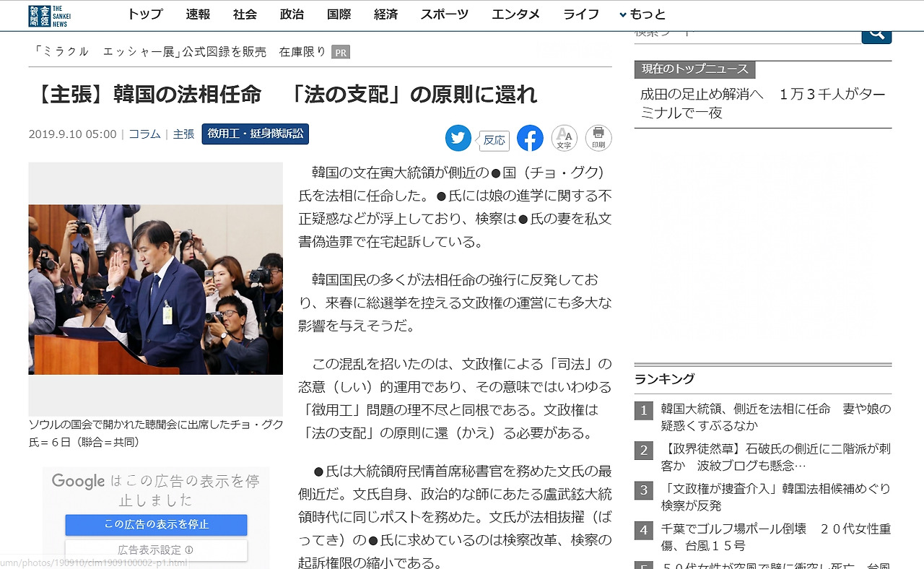Share article on Facebook icon
The width and height of the screenshot is (924, 569).
click(x=530, y=138)
